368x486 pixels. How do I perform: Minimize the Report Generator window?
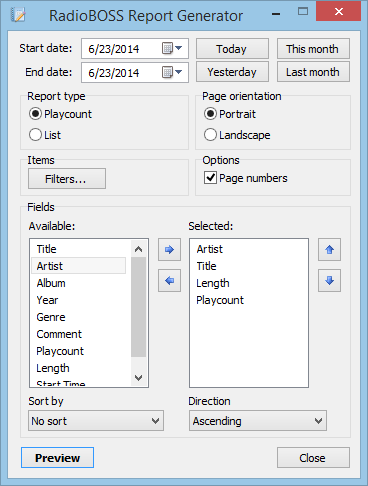(x=276, y=14)
